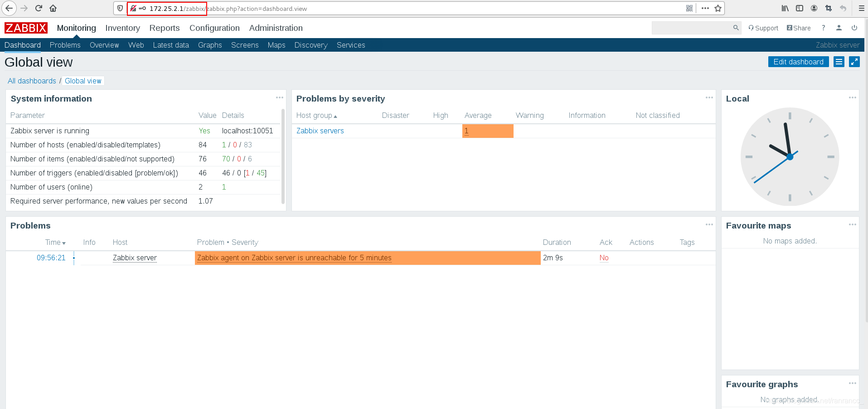Toggle the browser sidebar icon
The width and height of the screenshot is (868, 409).
coord(800,8)
